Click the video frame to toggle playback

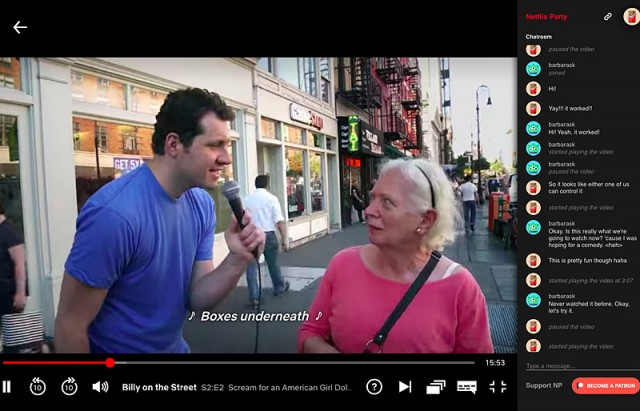(258, 205)
